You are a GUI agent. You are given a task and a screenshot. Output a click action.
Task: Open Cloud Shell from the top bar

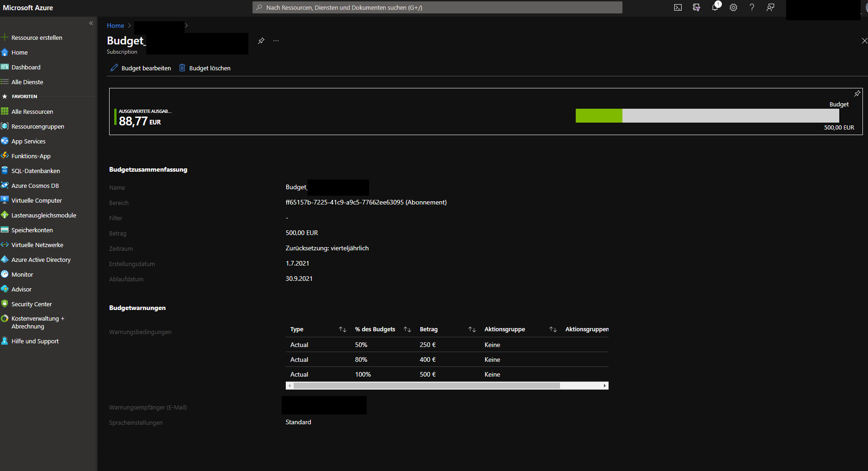tap(678, 7)
